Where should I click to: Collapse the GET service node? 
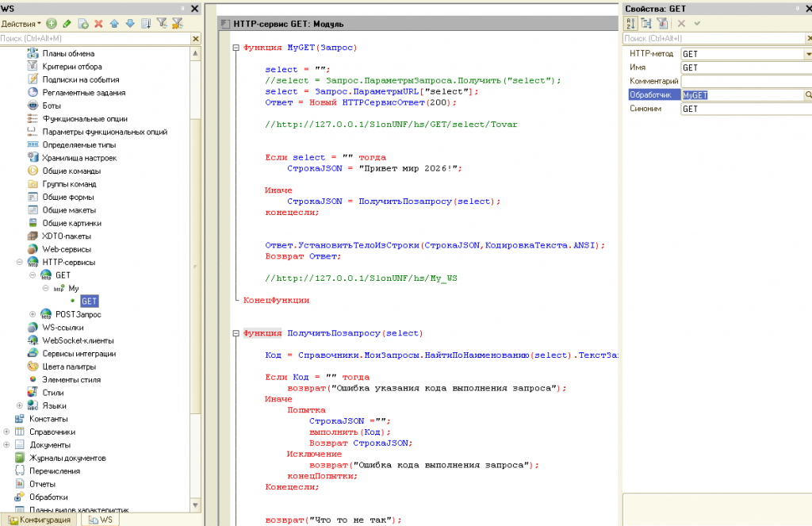pyautogui.click(x=33, y=275)
